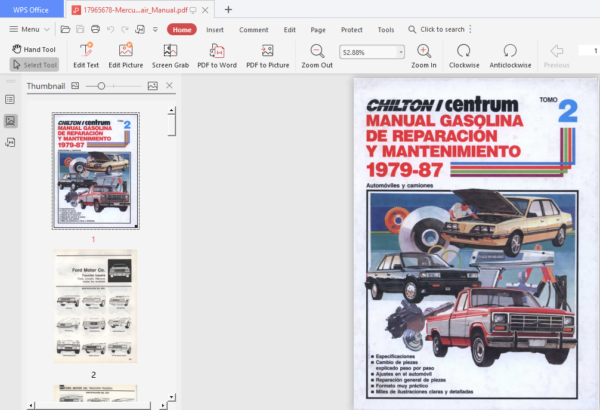Click thumbnail panel scroll right arrow

tap(163, 405)
